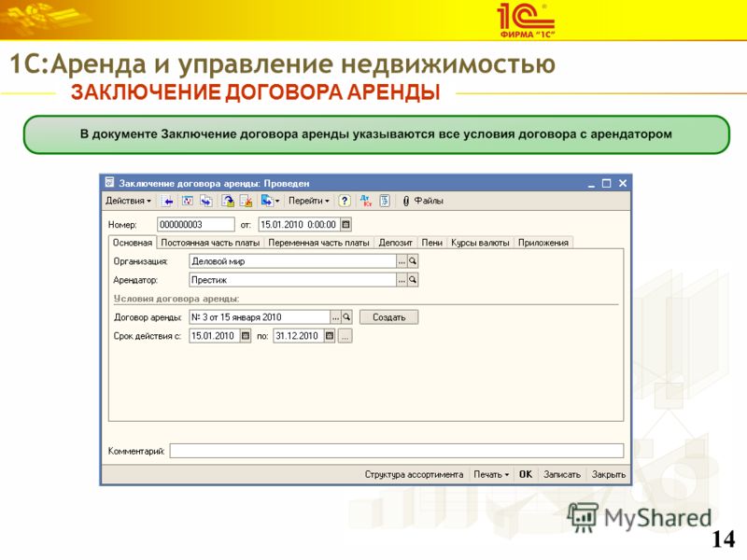This screenshot has height=560, width=747.
Task: Open calendar for start date 15.01.2010
Action: point(246,336)
